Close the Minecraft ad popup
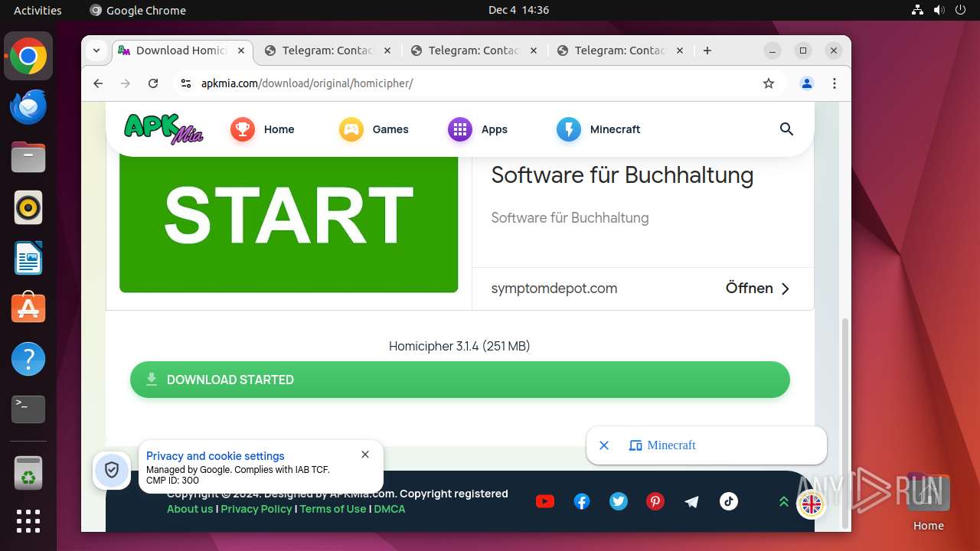The width and height of the screenshot is (980, 551). click(604, 445)
